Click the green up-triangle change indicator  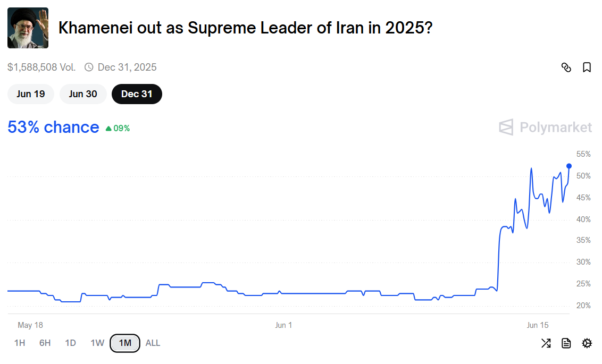click(108, 129)
